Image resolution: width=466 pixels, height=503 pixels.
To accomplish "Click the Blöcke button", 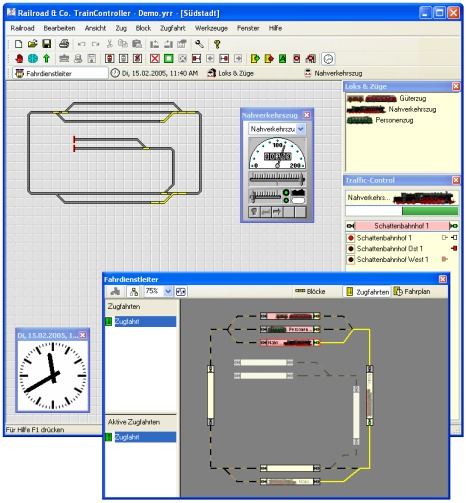I will coord(310,291).
